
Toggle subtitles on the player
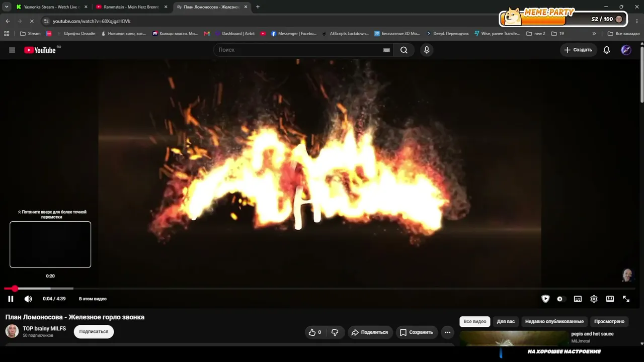pos(578,299)
